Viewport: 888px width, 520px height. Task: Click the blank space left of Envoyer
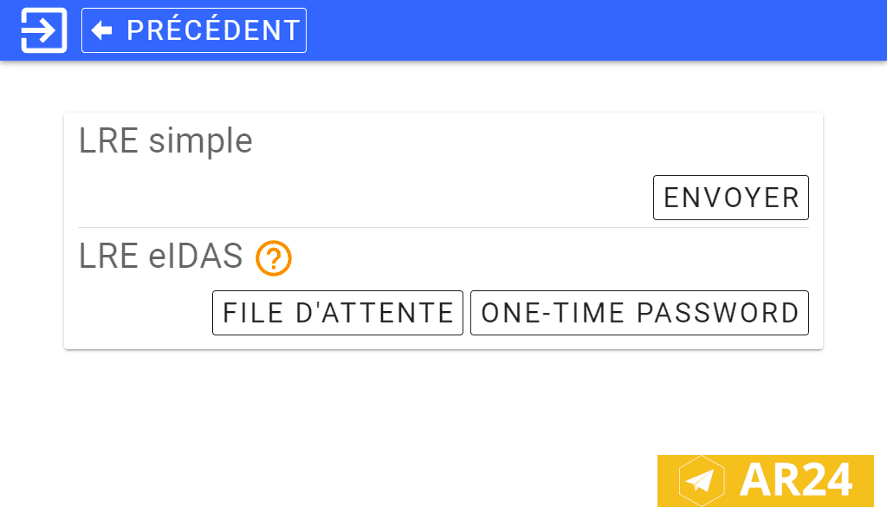(x=400, y=198)
